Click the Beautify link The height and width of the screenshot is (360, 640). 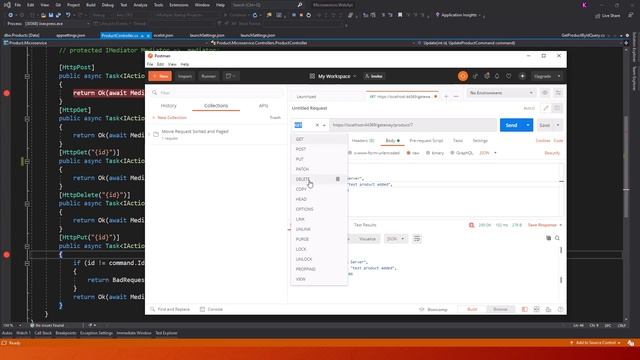click(552, 153)
